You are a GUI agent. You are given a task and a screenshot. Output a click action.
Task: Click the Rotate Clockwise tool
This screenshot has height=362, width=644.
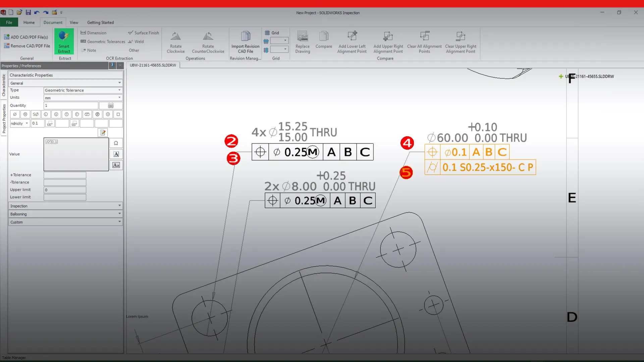175,42
